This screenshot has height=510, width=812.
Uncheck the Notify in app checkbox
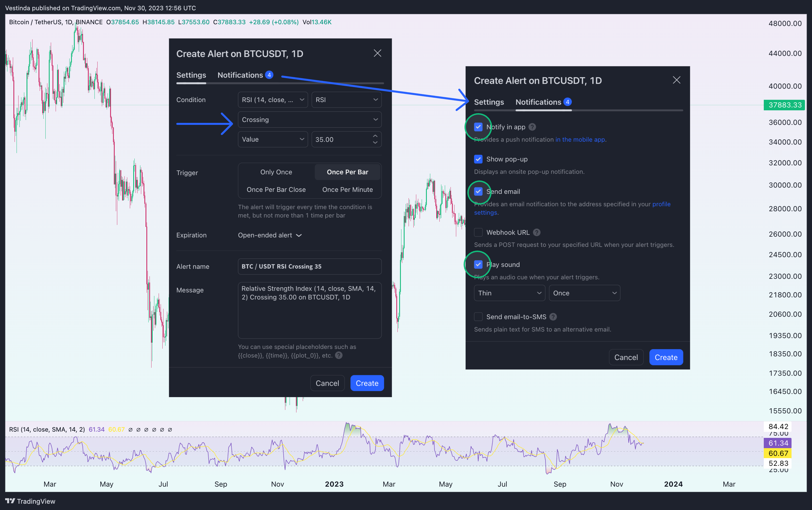click(x=478, y=127)
